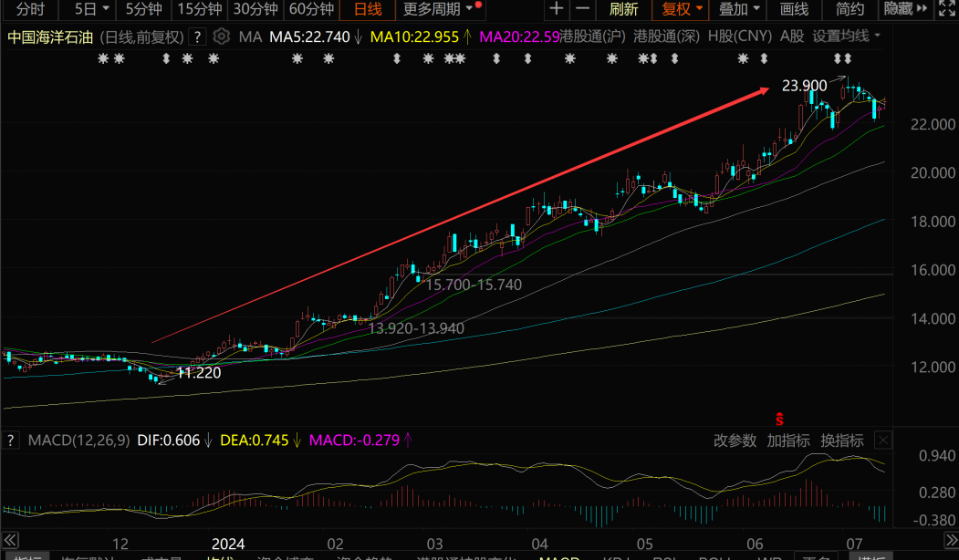Screen dimensions: 959x560
Task: Click the DEA:0.745 value
Action: [255, 441]
